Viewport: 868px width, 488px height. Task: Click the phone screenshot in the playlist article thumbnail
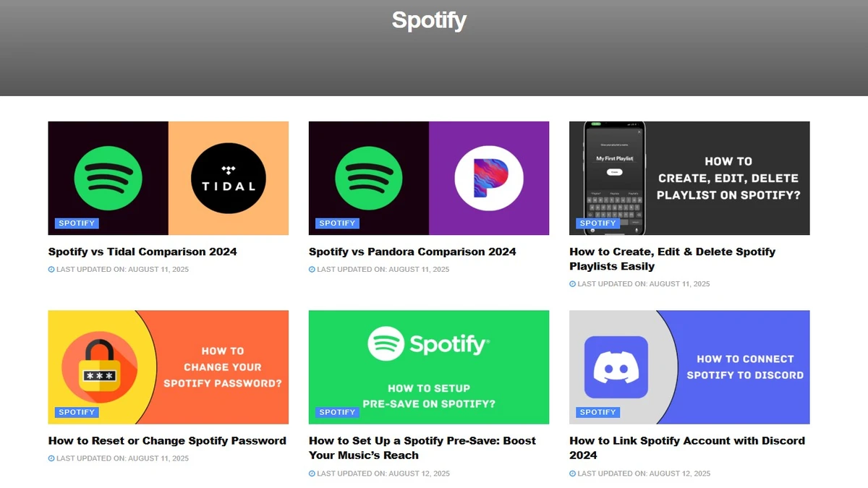coord(615,177)
